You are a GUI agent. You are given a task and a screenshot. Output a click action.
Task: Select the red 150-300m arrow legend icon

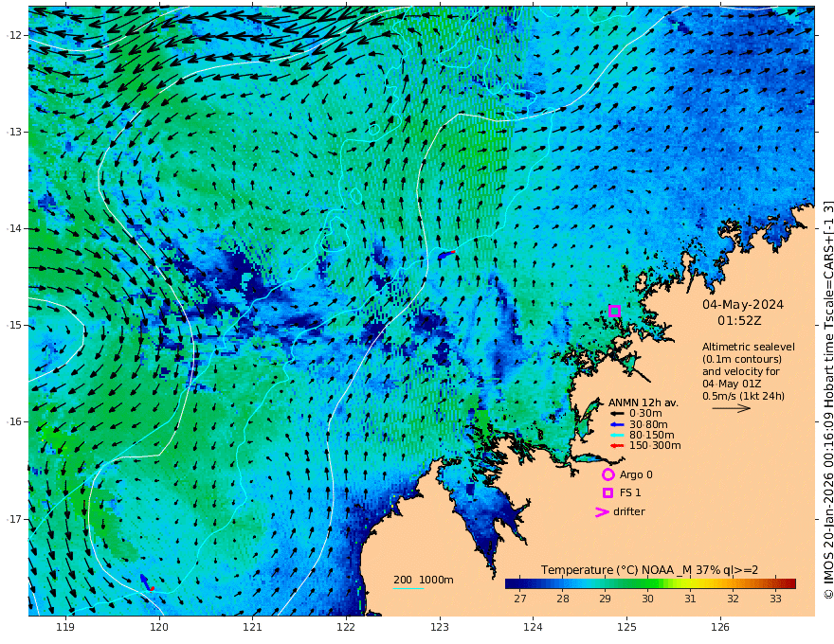(x=617, y=446)
